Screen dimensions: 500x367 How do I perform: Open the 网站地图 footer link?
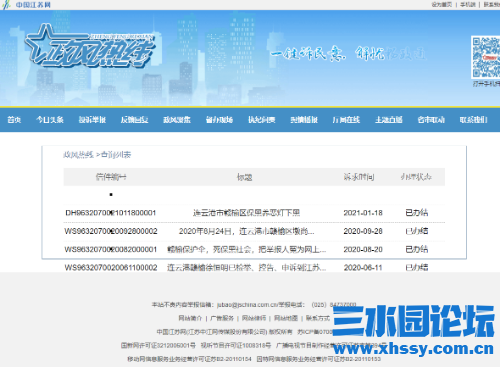286,318
